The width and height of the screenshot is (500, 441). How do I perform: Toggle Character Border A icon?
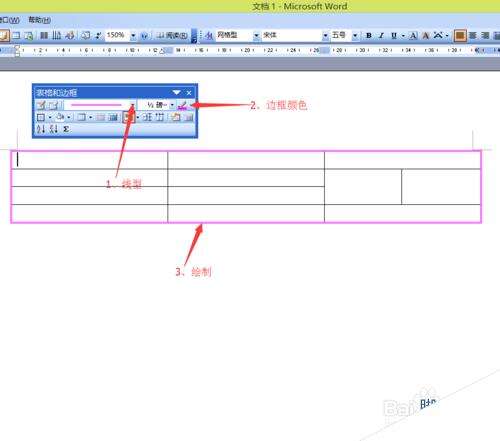[x=413, y=35]
